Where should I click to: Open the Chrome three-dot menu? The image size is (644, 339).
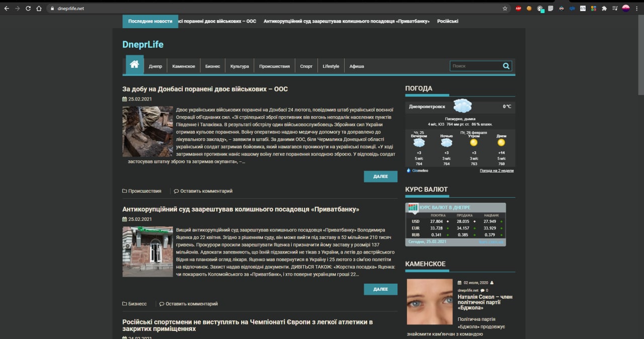[x=637, y=9]
